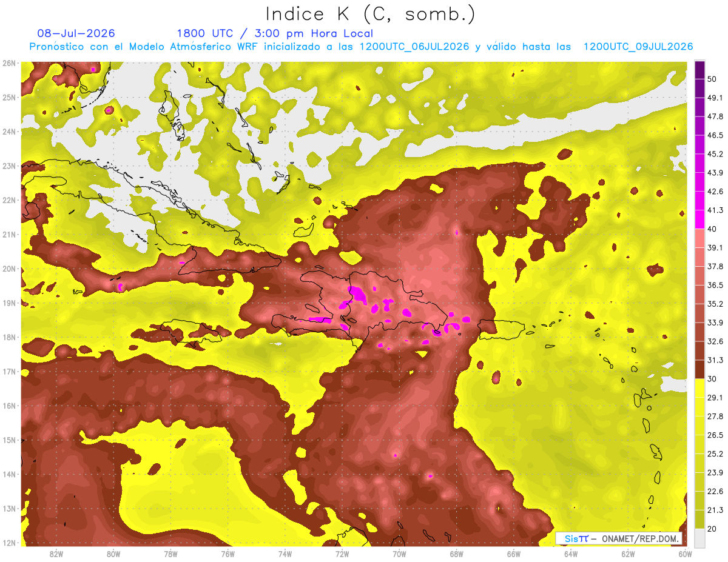The image size is (728, 562).
Task: Click the colorbar value 40
Action: [713, 229]
